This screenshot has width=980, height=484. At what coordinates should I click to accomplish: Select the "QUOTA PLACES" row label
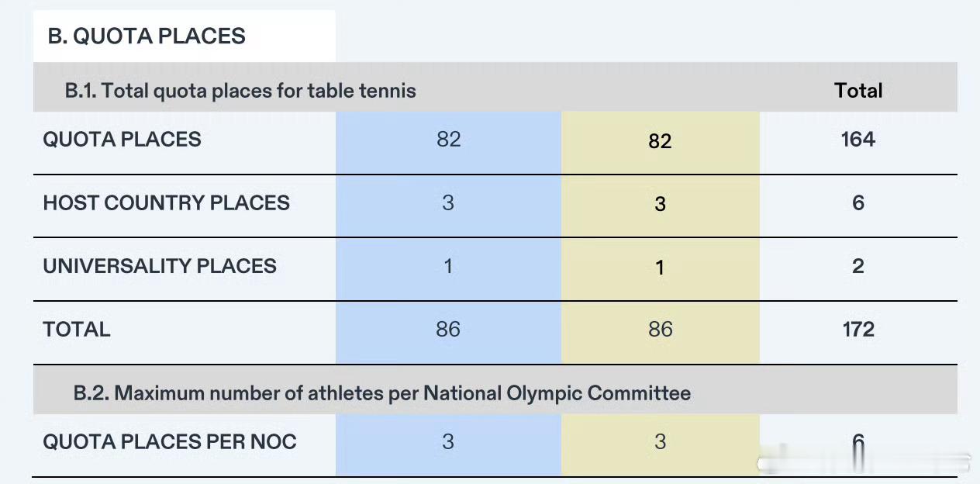click(122, 140)
